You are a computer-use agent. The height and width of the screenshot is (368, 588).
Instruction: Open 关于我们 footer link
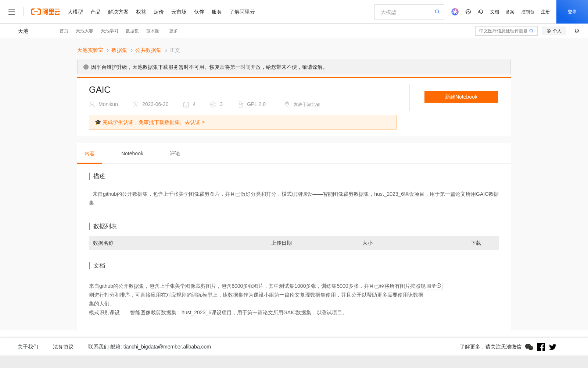point(28,347)
